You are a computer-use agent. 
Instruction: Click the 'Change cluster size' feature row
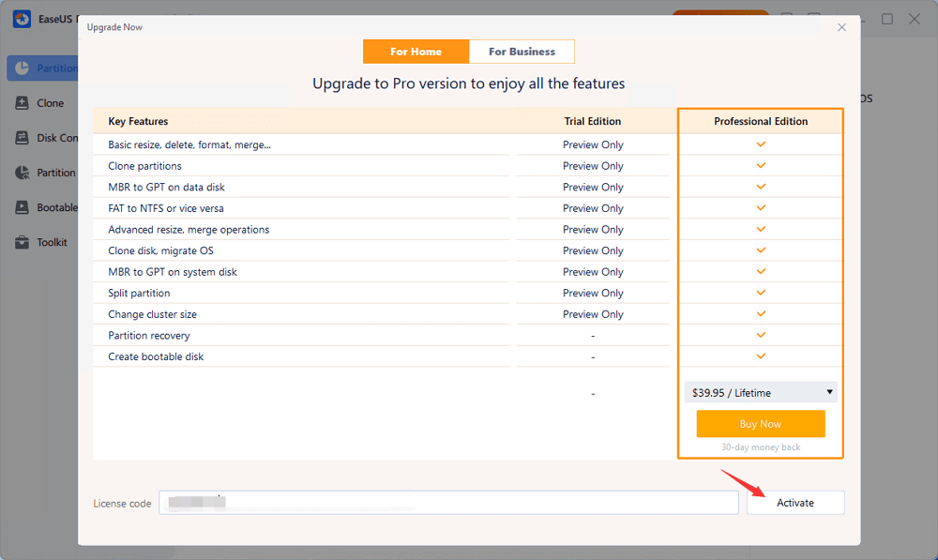click(301, 314)
